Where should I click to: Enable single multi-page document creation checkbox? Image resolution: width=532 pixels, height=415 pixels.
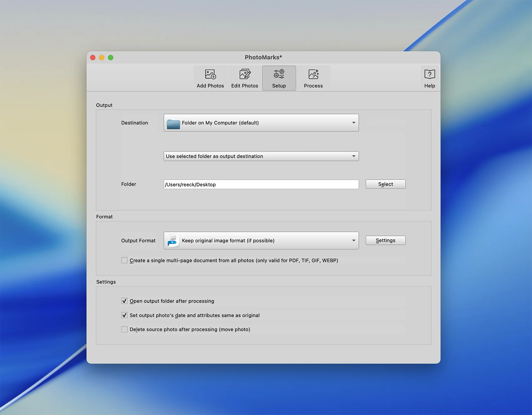tap(125, 260)
